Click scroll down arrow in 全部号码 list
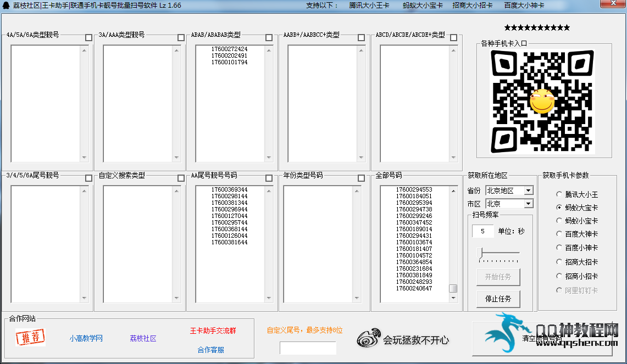The image size is (627, 364). click(x=453, y=298)
